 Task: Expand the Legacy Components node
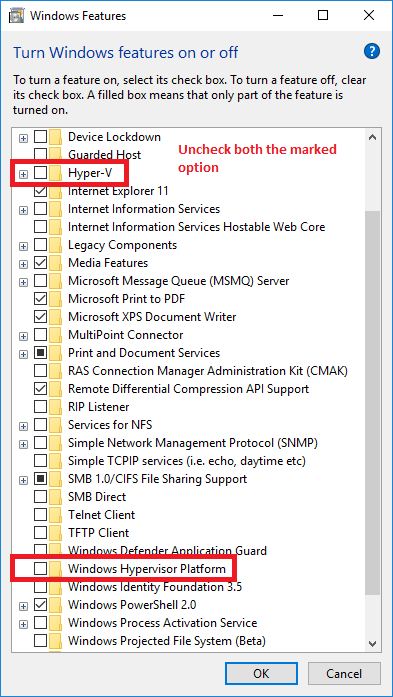(23, 246)
